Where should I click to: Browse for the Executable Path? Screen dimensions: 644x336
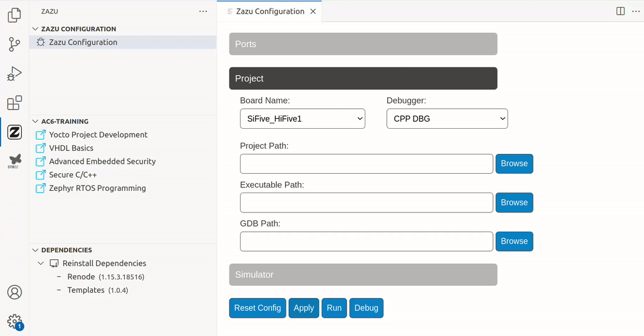514,203
